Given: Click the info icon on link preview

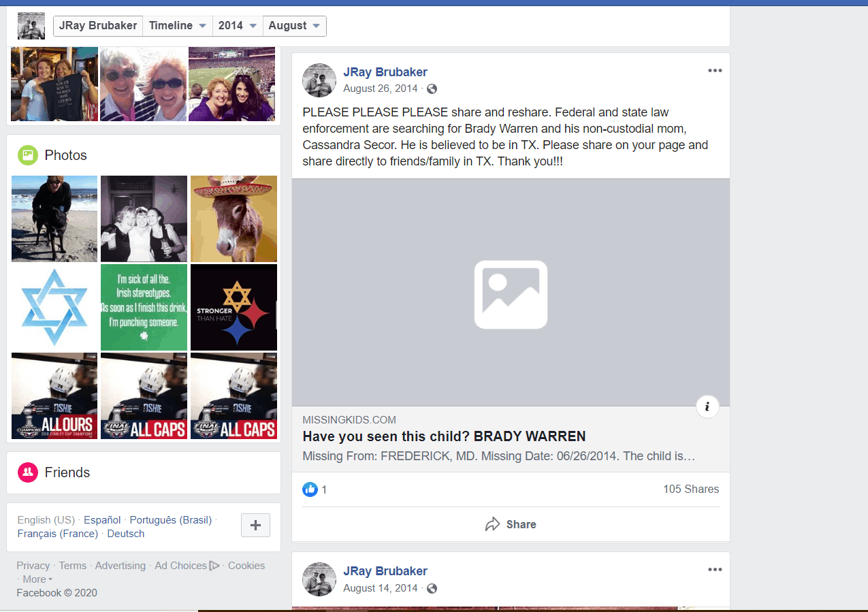Looking at the screenshot, I should 707,407.
